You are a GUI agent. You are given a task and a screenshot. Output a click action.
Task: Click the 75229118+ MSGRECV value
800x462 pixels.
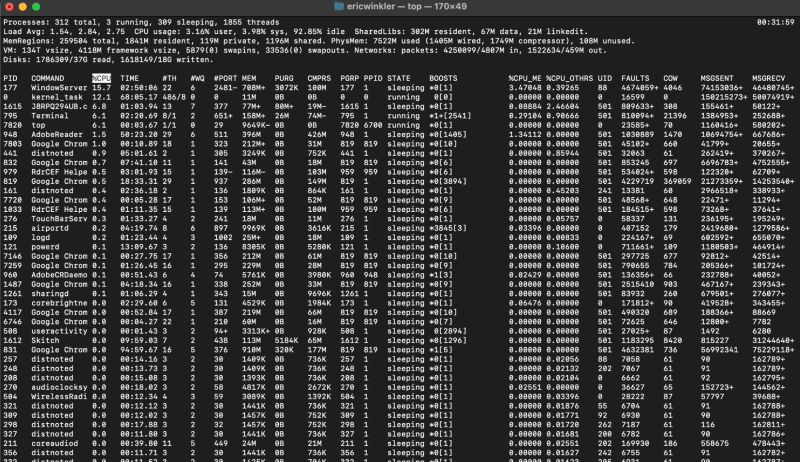coord(773,349)
